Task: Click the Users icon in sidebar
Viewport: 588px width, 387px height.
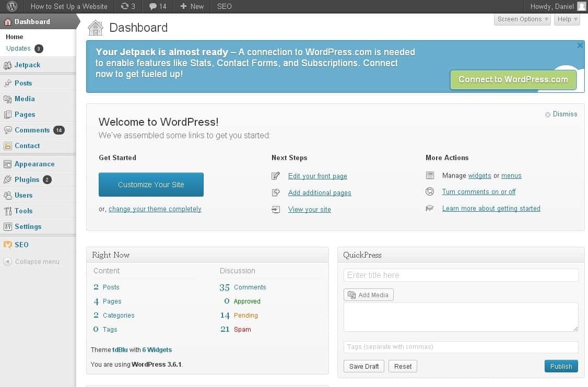Action: point(7,196)
